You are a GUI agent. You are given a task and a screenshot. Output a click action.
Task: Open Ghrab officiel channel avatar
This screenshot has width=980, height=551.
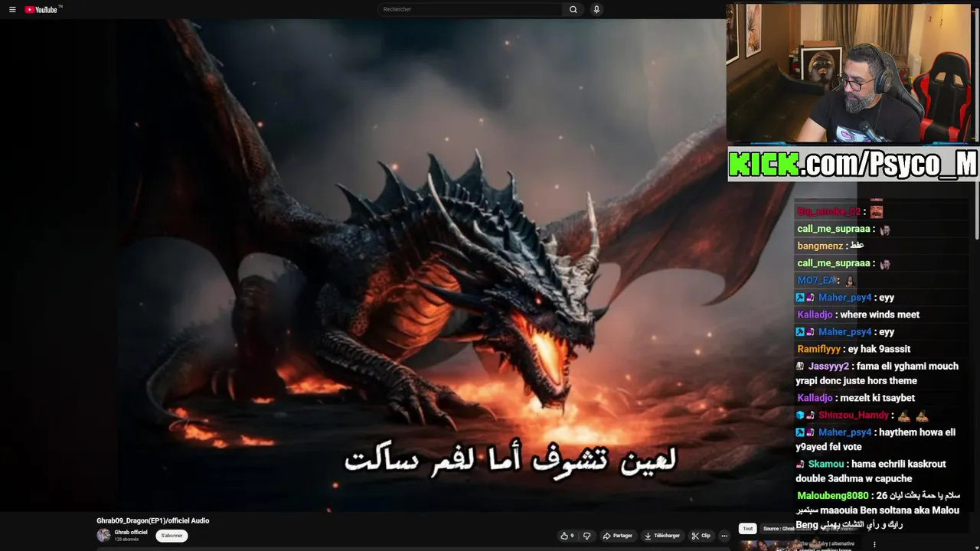(103, 535)
